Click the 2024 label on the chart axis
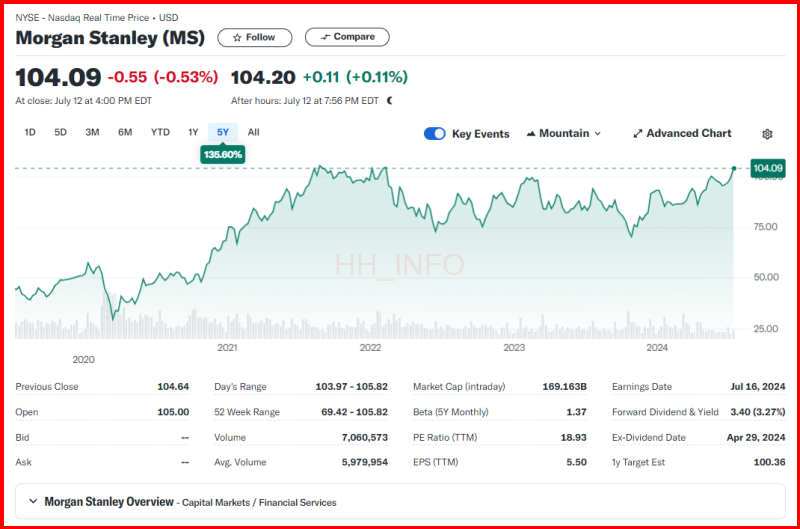Viewport: 800px width, 529px height. (x=657, y=348)
